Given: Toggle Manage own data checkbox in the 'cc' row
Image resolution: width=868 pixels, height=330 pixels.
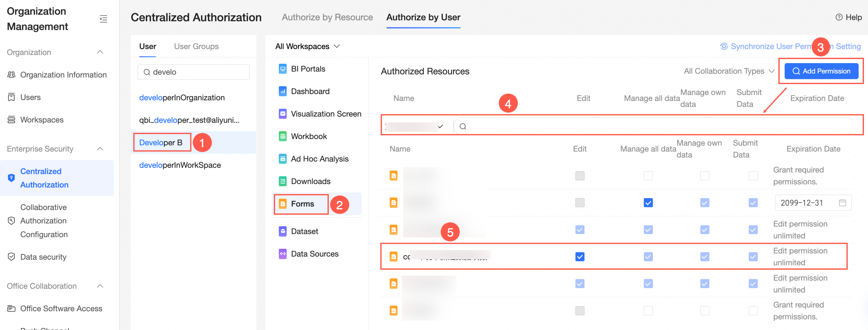Looking at the screenshot, I should tap(704, 257).
